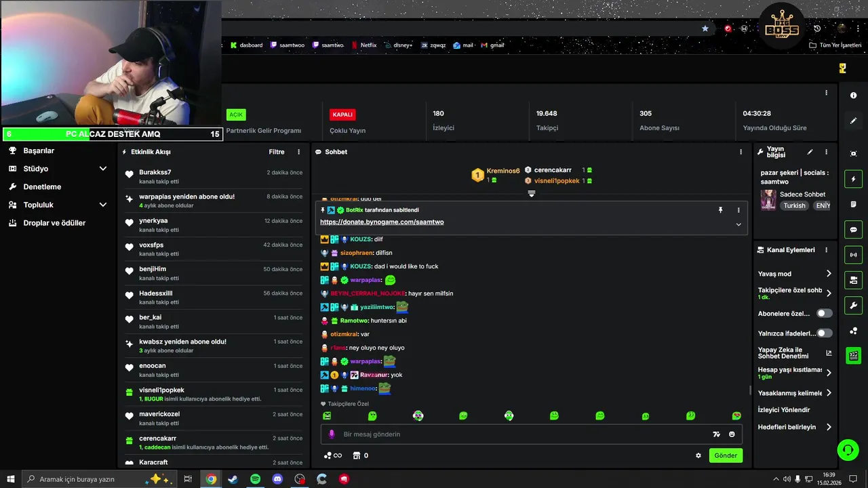Click İzleyici Yönlendir
The height and width of the screenshot is (488, 868).
[784, 409]
